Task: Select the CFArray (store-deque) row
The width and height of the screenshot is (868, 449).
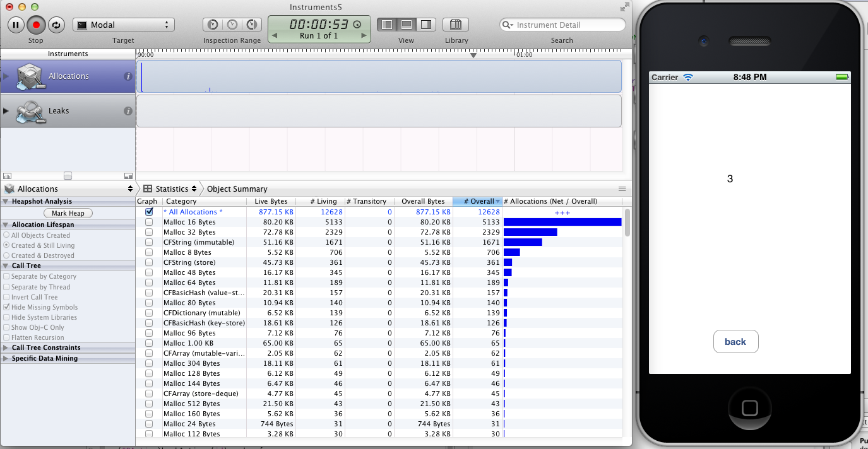Action: (379, 394)
